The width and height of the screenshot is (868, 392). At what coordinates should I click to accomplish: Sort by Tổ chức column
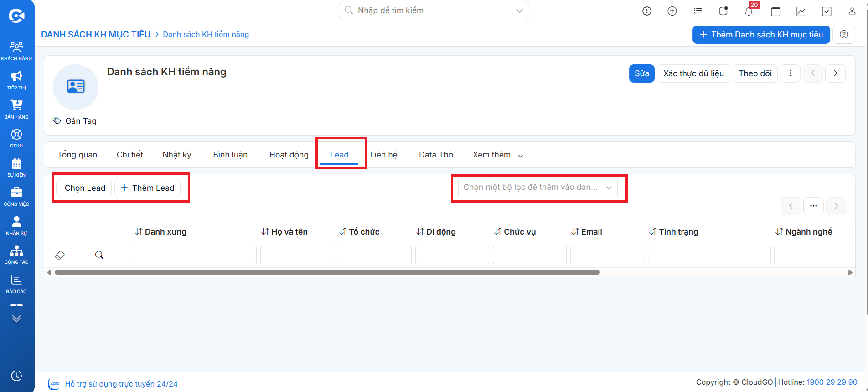tap(359, 232)
